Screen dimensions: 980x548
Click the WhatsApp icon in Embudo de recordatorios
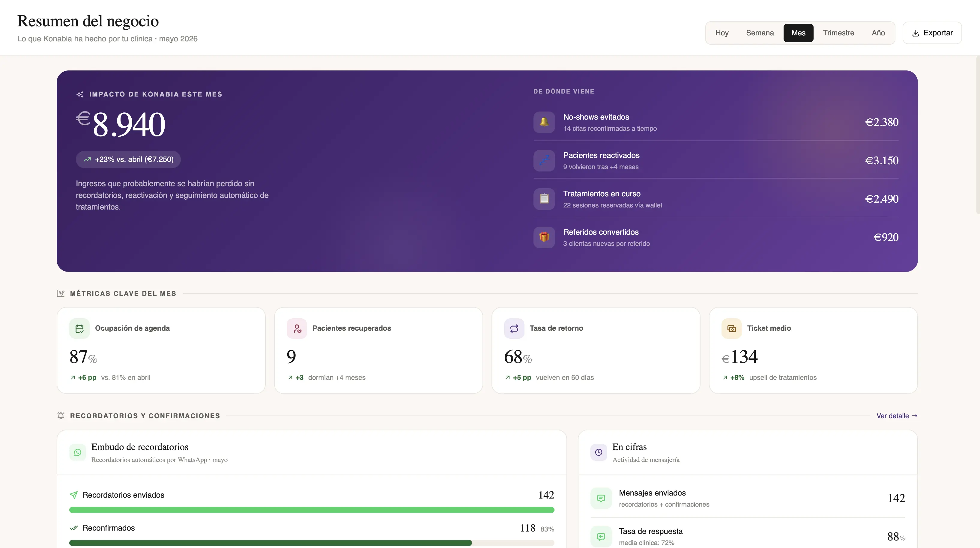tap(78, 452)
